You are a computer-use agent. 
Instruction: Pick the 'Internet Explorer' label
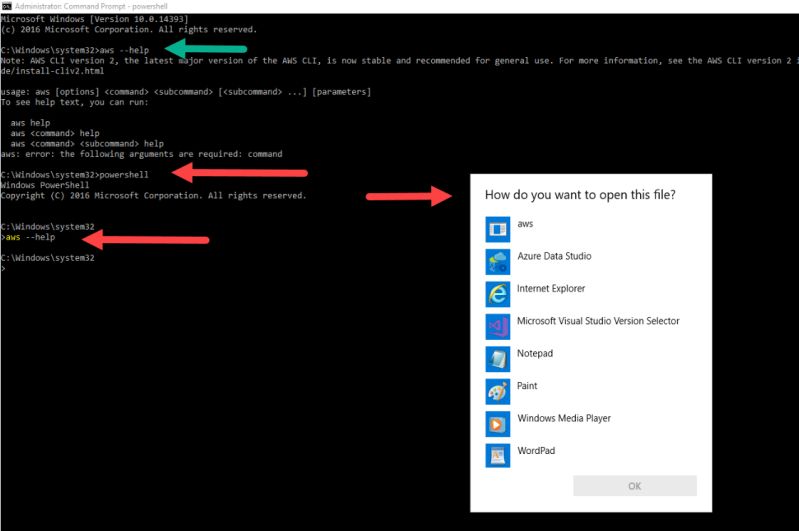[551, 288]
